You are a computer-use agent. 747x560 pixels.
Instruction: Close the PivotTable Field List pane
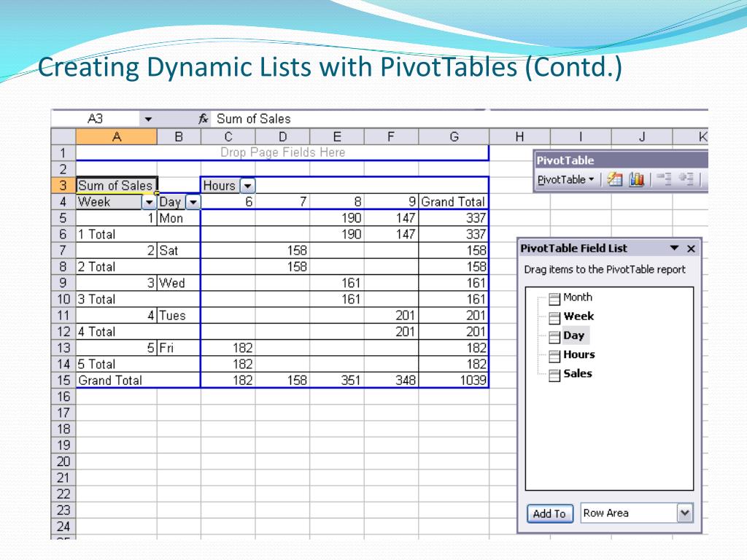pos(691,249)
